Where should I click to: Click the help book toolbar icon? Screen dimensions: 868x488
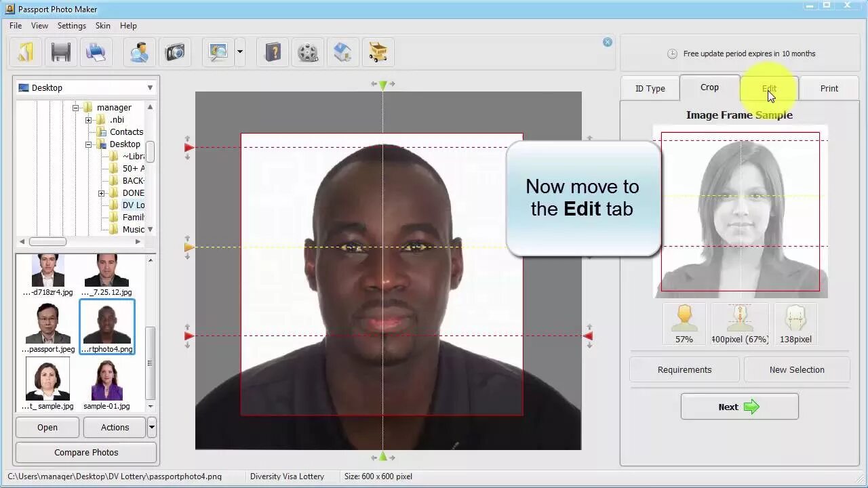[x=273, y=52]
